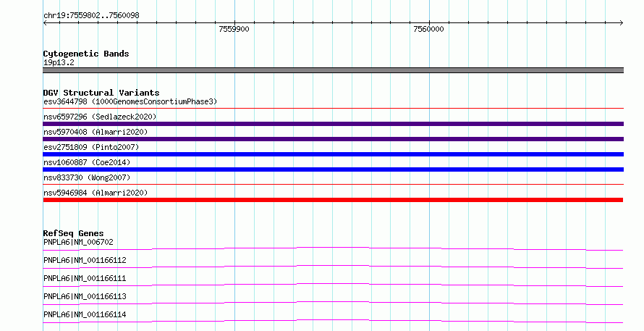Click the DGV Structural Variants track title
Viewport: 644px width, 331px height.
click(101, 93)
